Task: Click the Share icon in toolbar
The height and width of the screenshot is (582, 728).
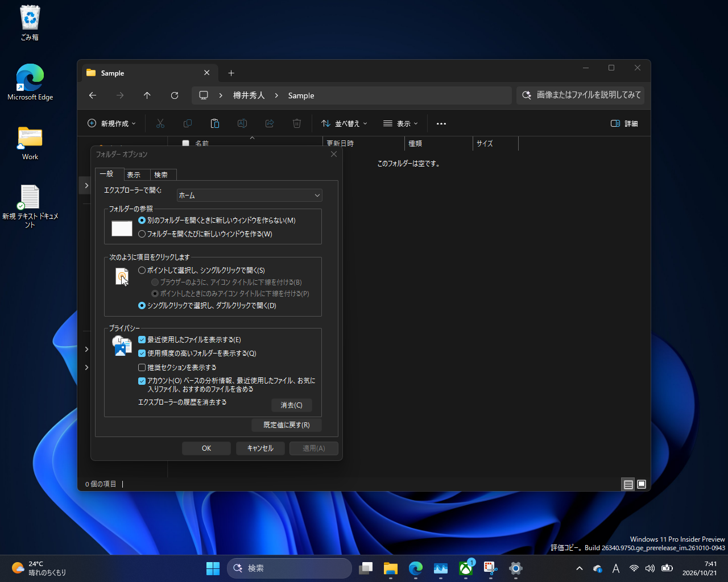Action: point(270,123)
